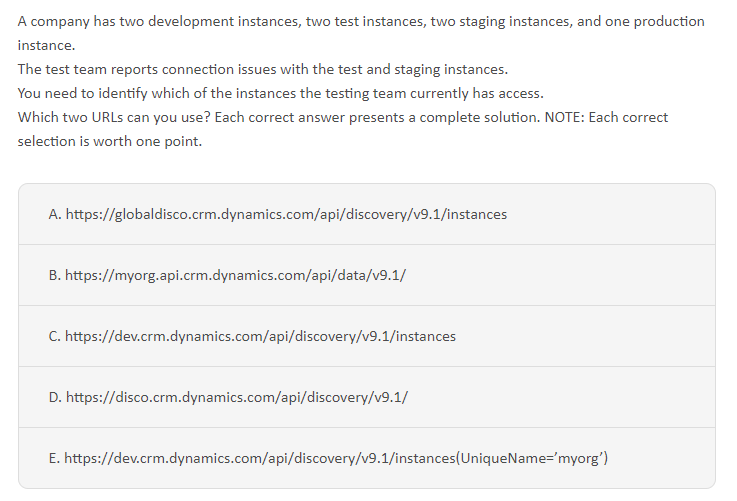This screenshot has width=737, height=501.
Task: Click the "E." letter label
Action: tap(55, 458)
